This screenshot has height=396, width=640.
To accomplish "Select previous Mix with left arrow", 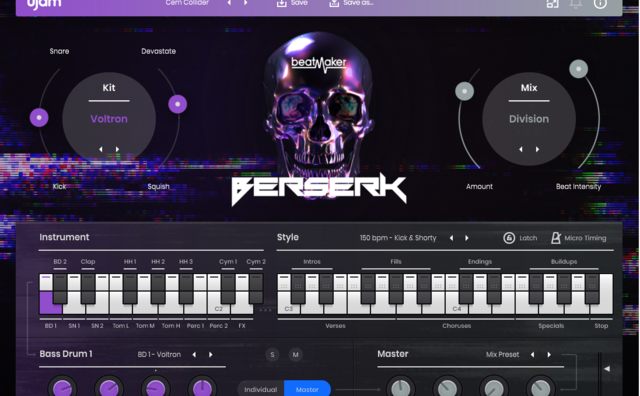I will click(521, 149).
